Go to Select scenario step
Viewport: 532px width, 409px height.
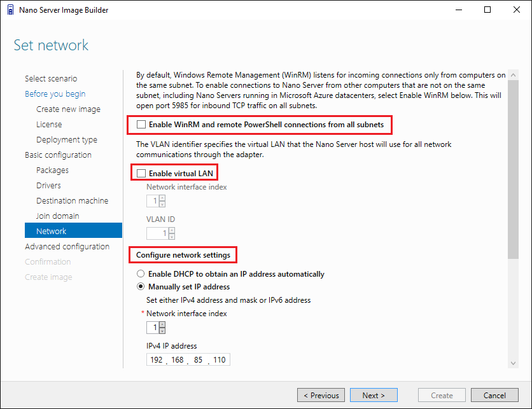pyautogui.click(x=51, y=79)
